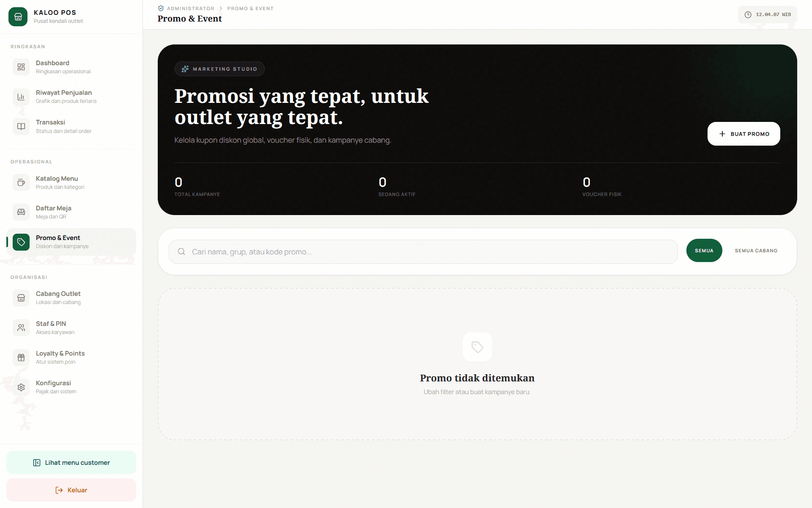Select Daftar Meja in sidebar
The image size is (812, 508).
click(71, 212)
